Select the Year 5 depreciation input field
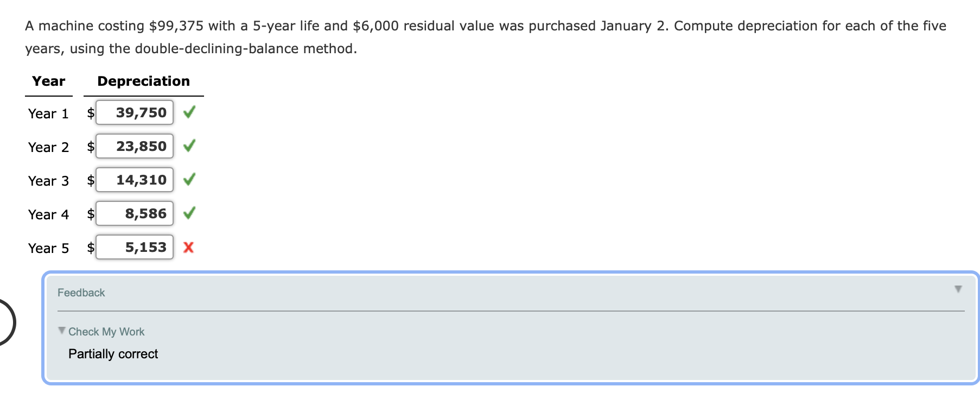Viewport: 980px width, 418px height. tap(134, 248)
